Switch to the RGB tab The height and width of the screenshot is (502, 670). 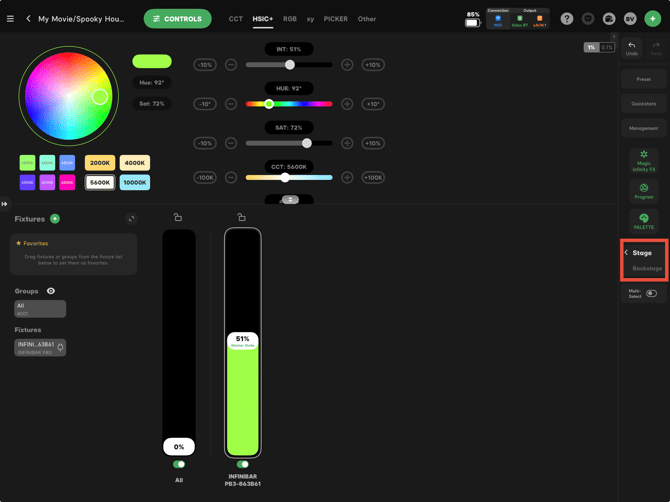(290, 19)
